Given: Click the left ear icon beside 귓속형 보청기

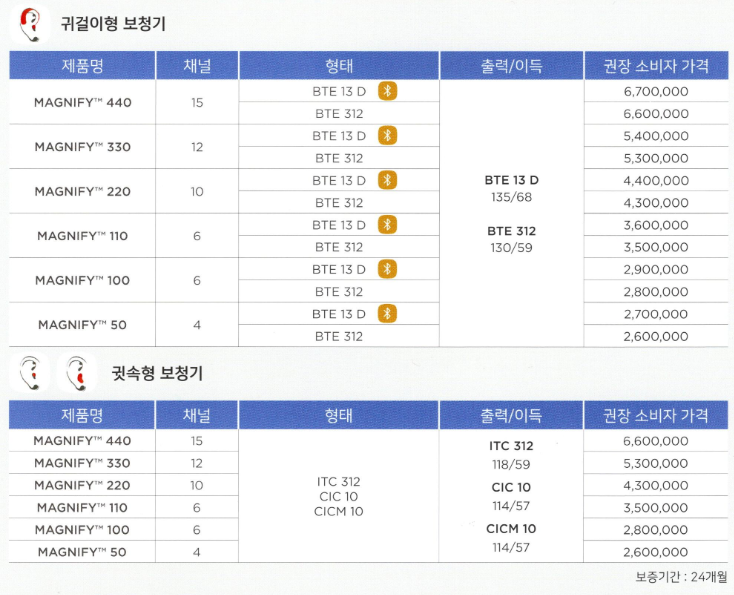Looking at the screenshot, I should [29, 373].
